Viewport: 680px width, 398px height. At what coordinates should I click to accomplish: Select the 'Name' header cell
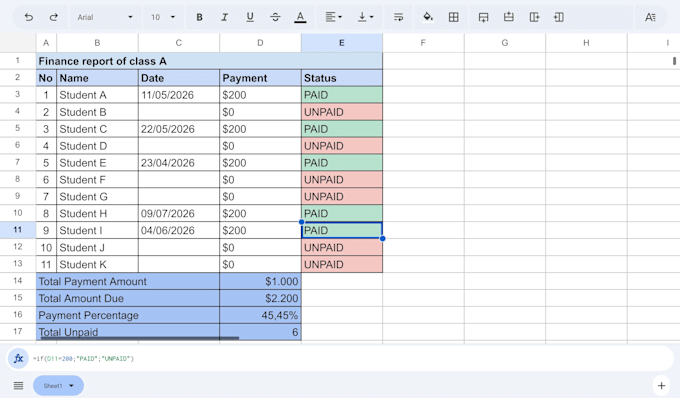97,78
